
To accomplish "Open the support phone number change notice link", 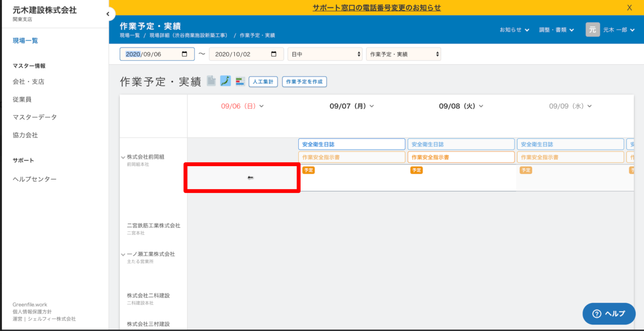I will (376, 8).
